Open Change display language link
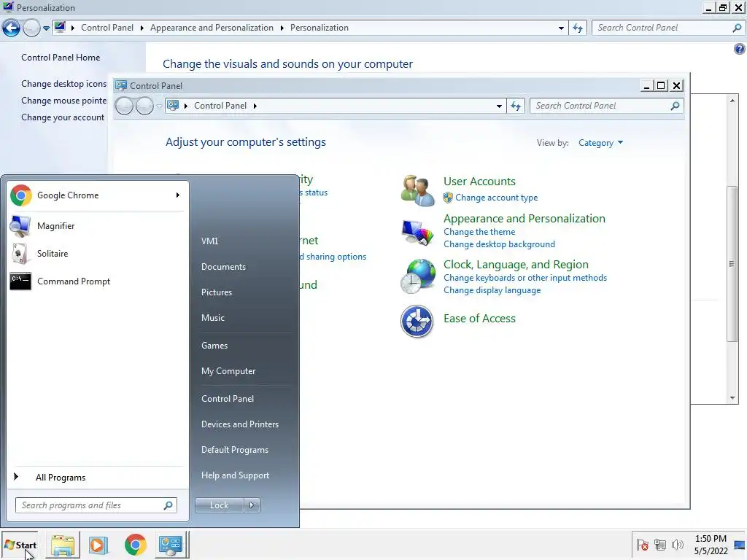The width and height of the screenshot is (747, 560). click(492, 290)
